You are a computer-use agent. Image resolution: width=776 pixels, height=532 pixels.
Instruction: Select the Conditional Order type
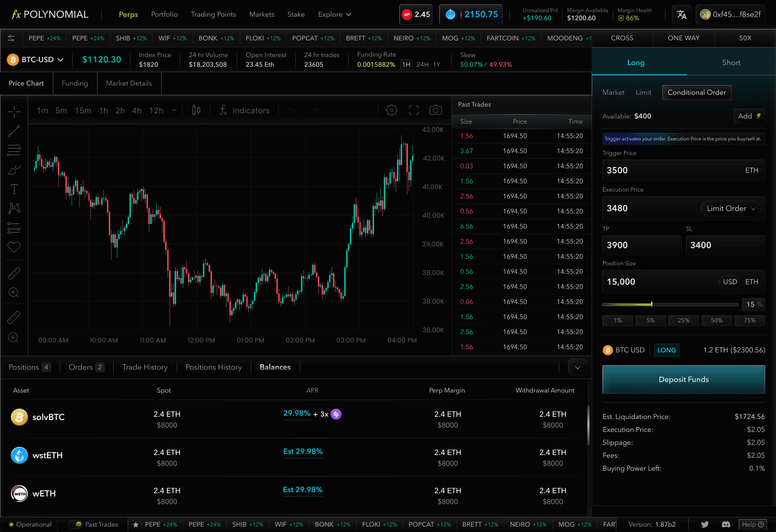click(x=697, y=93)
